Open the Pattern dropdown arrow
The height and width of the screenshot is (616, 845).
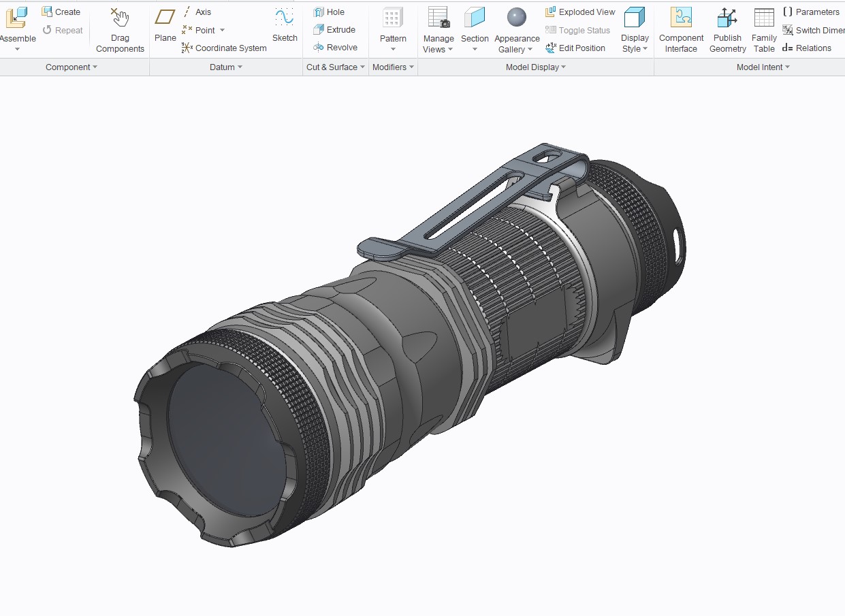[393, 49]
